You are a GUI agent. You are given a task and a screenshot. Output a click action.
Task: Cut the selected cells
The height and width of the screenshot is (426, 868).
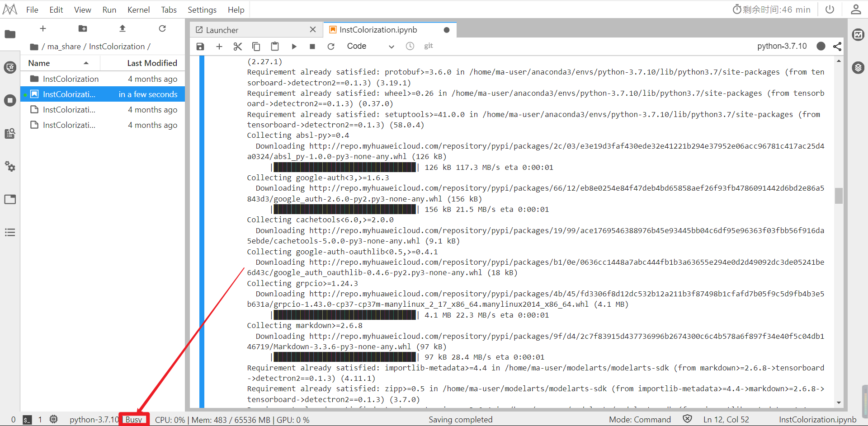click(238, 46)
